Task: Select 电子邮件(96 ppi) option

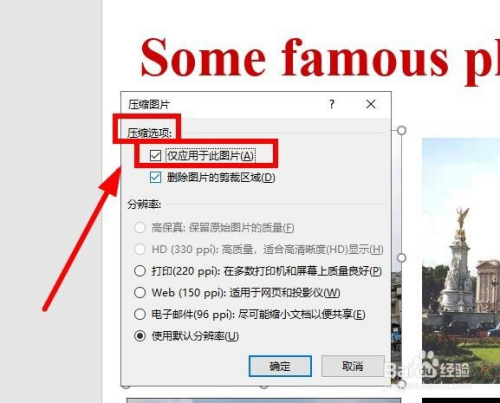Action: (x=140, y=314)
